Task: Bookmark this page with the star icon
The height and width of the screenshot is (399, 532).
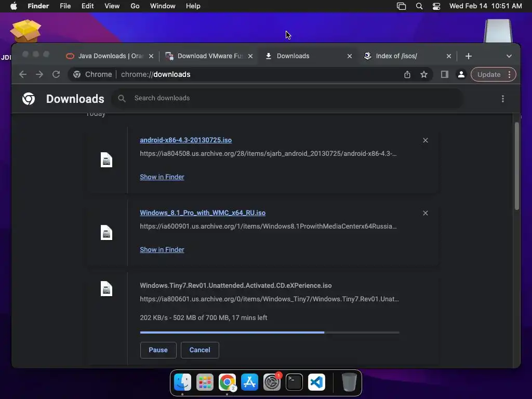Action: (424, 74)
